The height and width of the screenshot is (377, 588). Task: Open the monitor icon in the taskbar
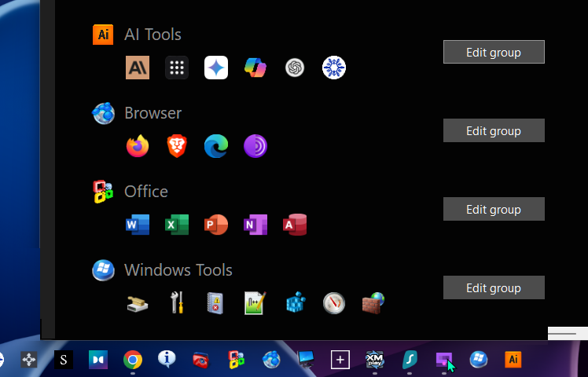click(305, 360)
